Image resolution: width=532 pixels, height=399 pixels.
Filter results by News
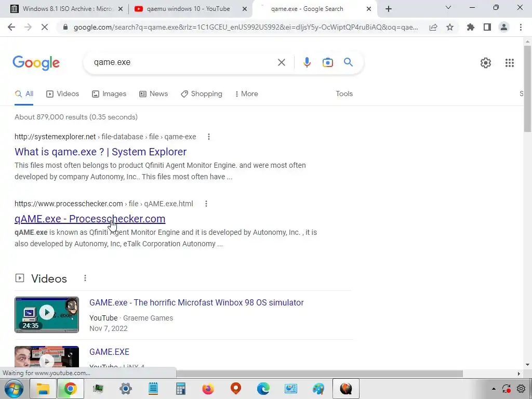154,94
